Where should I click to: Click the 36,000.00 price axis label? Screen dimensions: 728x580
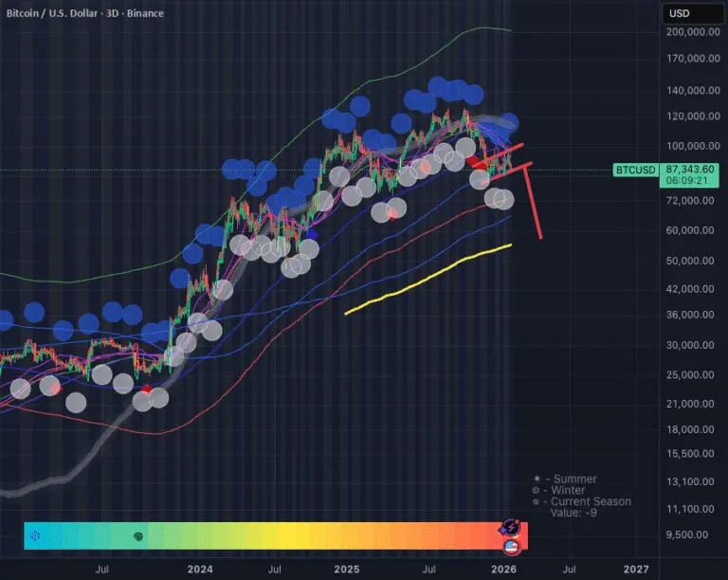tap(690, 315)
